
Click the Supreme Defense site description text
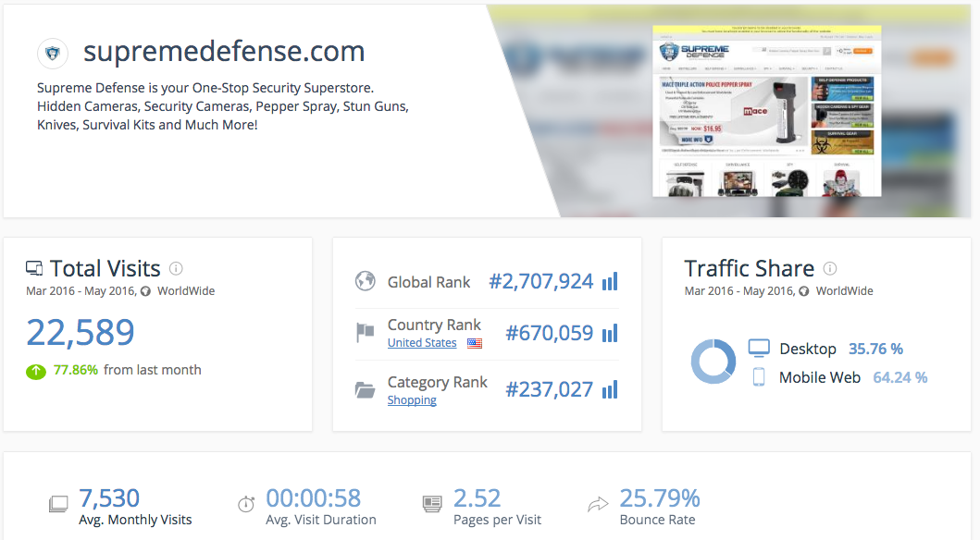223,106
